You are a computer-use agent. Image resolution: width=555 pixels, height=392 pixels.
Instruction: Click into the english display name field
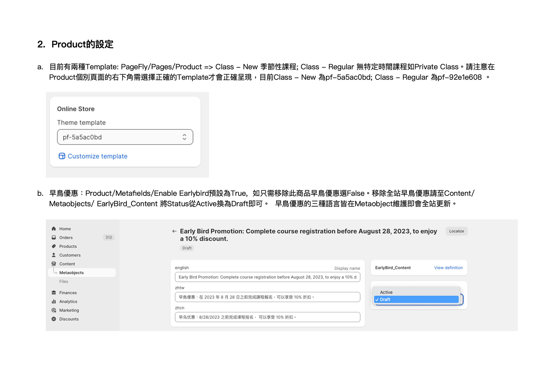point(267,277)
